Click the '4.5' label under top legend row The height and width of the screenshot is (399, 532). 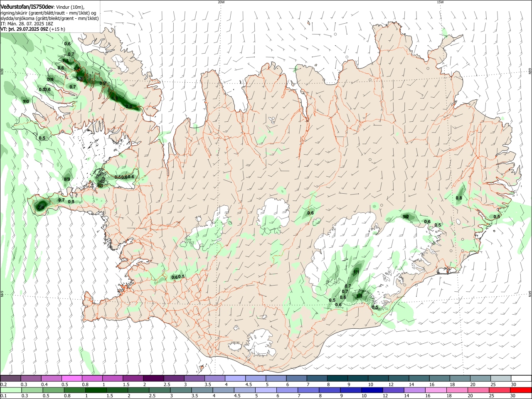coord(249,384)
